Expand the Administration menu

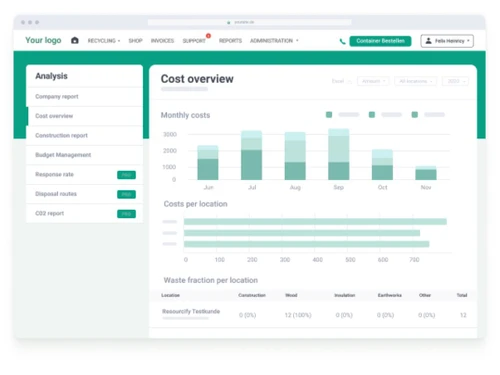(274, 41)
